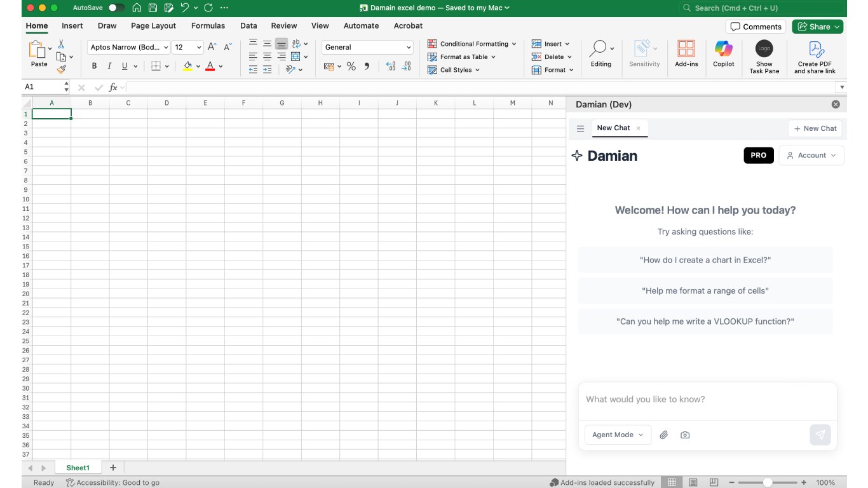Open the Comments pane
Viewport: 868px width, 488px height.
(756, 27)
